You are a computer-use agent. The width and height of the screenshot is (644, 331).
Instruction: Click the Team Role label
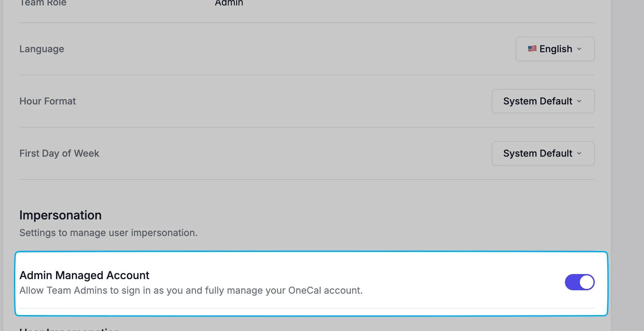click(43, 3)
